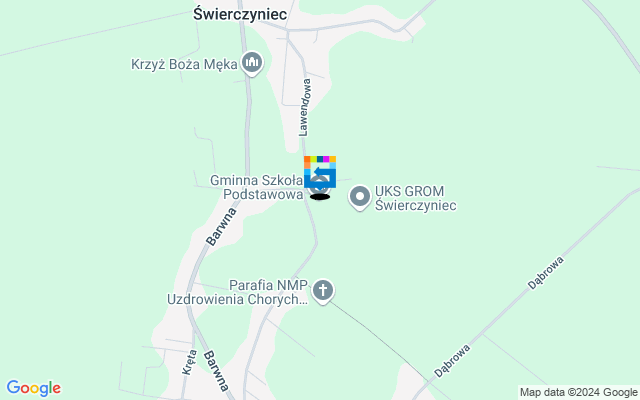Click the multicolored top stripe of marker

(x=320, y=159)
